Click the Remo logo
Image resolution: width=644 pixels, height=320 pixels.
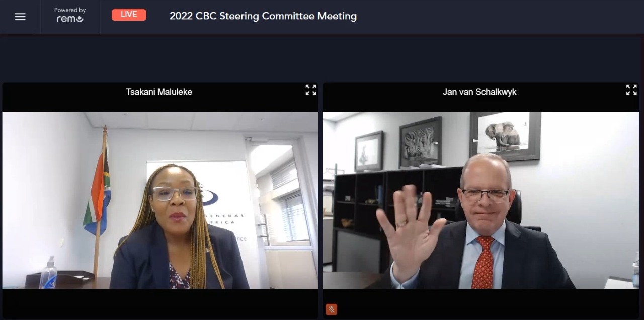click(x=70, y=19)
